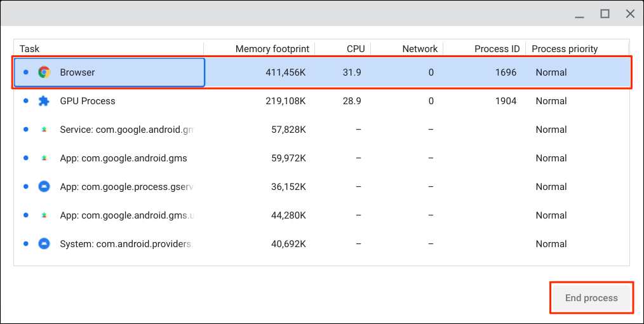Select the Browser task name

[x=77, y=72]
